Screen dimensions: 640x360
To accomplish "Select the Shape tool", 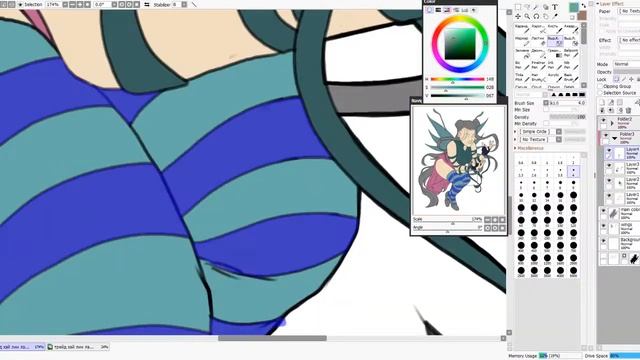I will point(546,7).
